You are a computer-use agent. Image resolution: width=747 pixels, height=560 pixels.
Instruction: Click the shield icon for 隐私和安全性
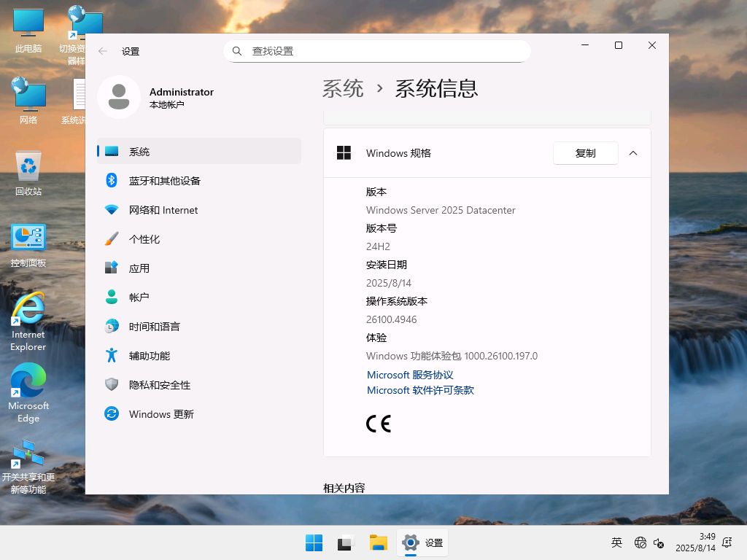click(x=112, y=384)
